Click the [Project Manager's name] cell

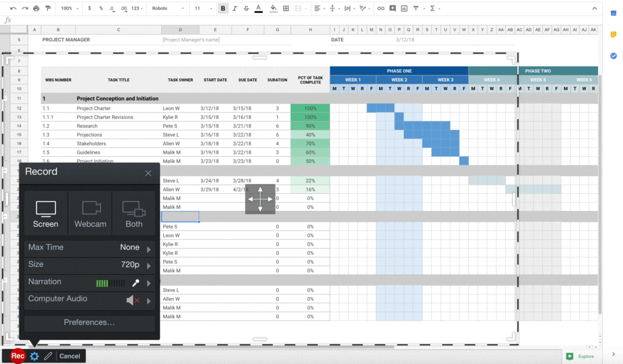click(x=191, y=39)
